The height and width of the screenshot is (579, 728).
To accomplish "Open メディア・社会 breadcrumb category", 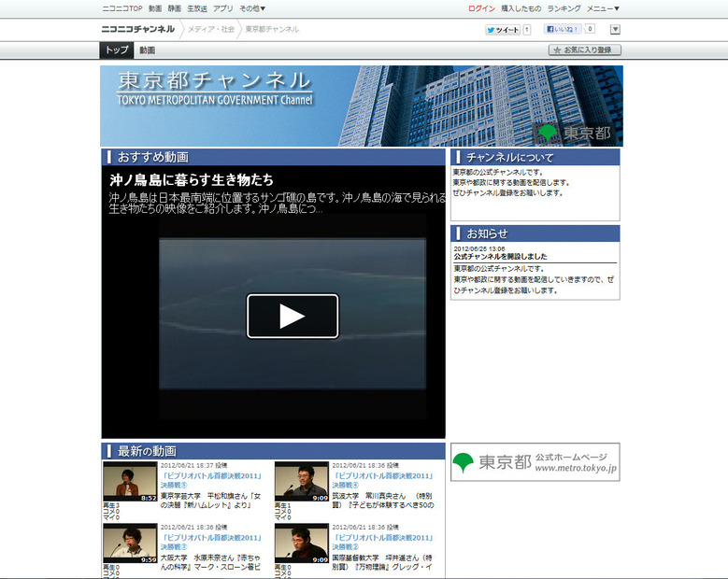I will [x=209, y=30].
